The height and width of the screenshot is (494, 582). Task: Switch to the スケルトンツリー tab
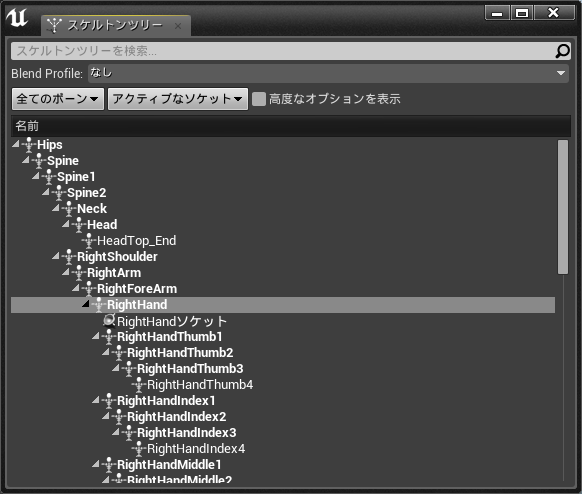coord(115,25)
